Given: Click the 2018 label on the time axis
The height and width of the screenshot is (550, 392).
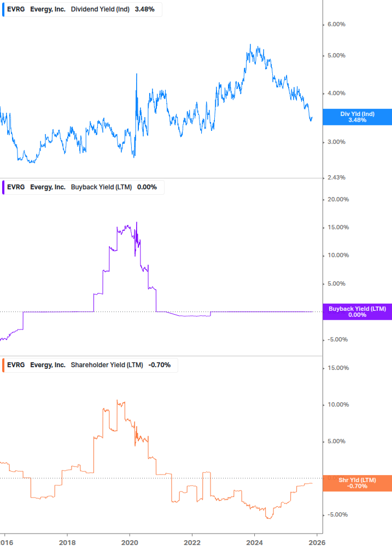Looking at the screenshot, I should point(67,543).
